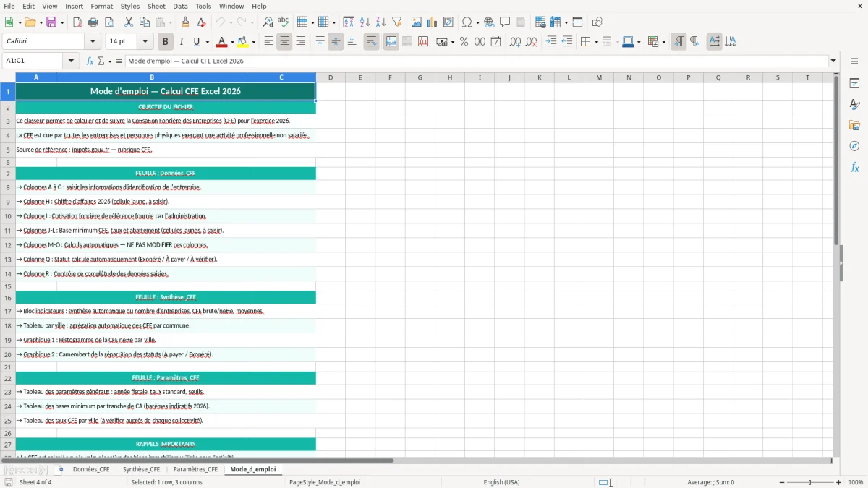Click the Format as Date icon
The width and height of the screenshot is (868, 488).
click(496, 42)
